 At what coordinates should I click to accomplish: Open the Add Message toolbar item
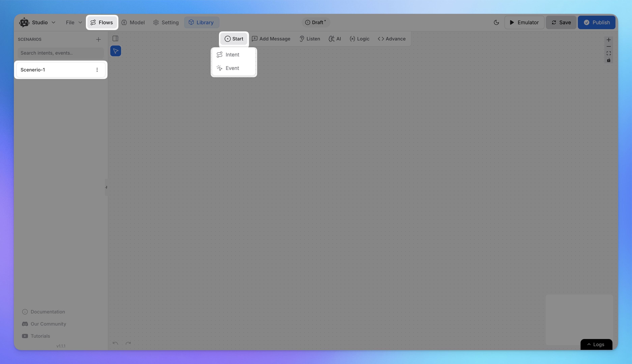pyautogui.click(x=271, y=39)
